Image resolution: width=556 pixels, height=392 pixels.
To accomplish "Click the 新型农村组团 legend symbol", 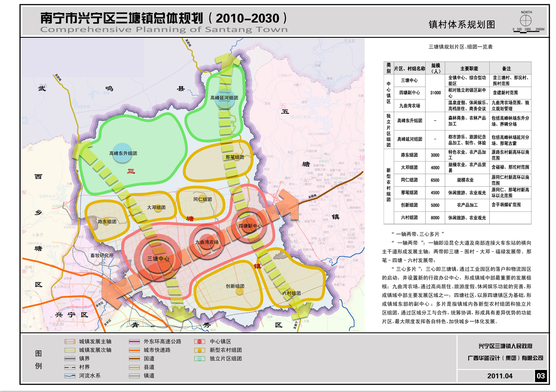I will tap(200, 350).
